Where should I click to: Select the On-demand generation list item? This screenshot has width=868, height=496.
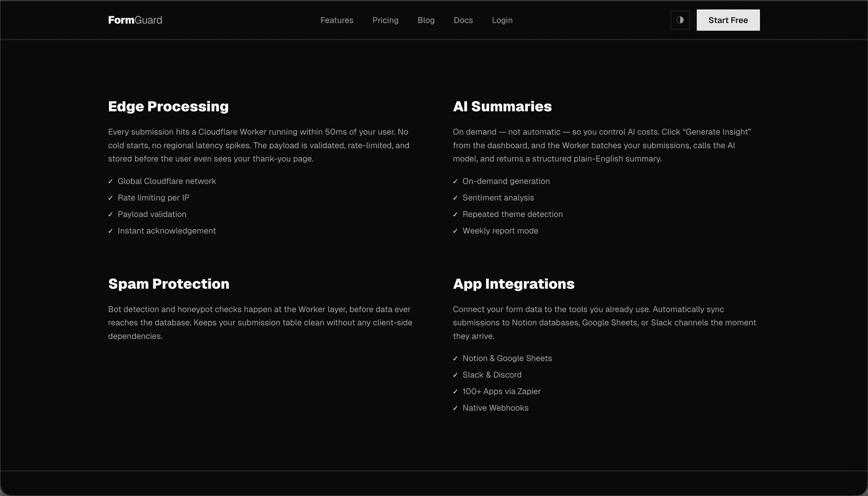point(506,181)
